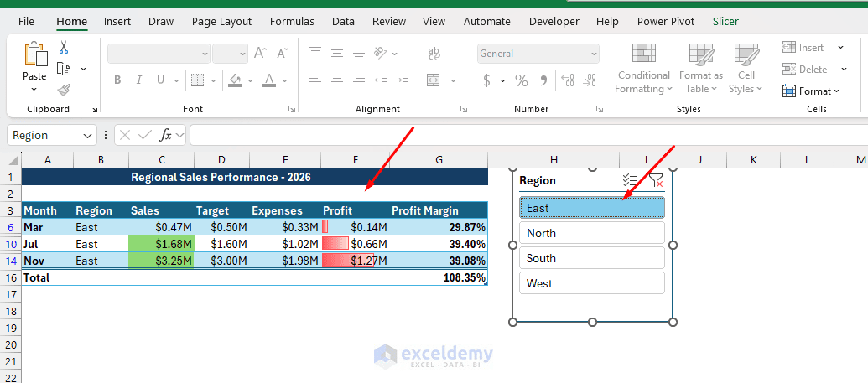This screenshot has width=868, height=383.
Task: Click the Borders icon
Action: (198, 80)
